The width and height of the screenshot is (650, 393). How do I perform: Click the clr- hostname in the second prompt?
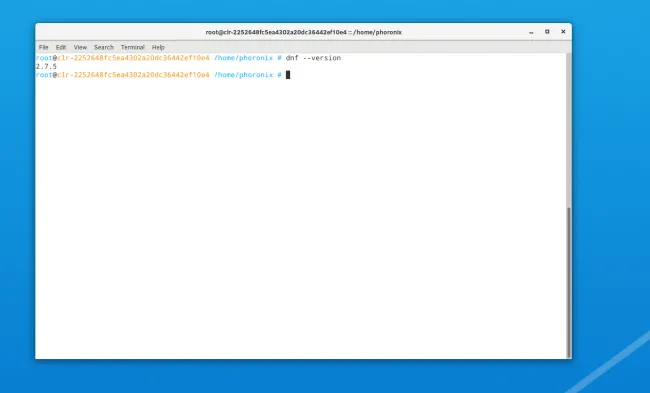[x=133, y=75]
